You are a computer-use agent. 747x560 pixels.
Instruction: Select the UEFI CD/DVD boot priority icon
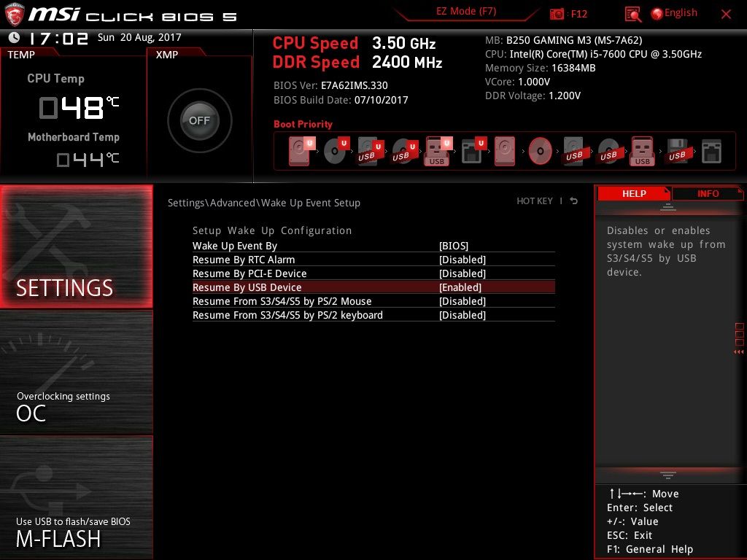point(336,150)
